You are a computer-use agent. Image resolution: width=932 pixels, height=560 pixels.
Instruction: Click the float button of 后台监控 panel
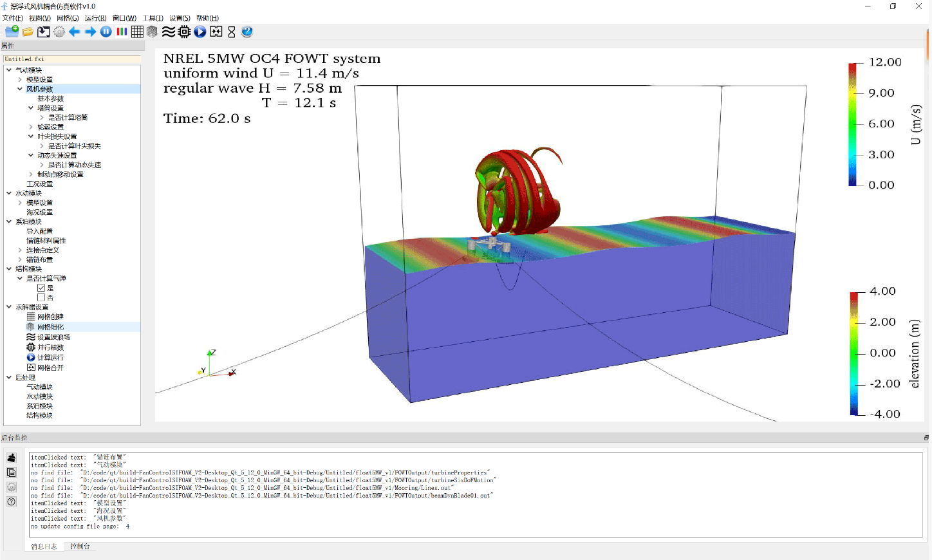[926, 438]
